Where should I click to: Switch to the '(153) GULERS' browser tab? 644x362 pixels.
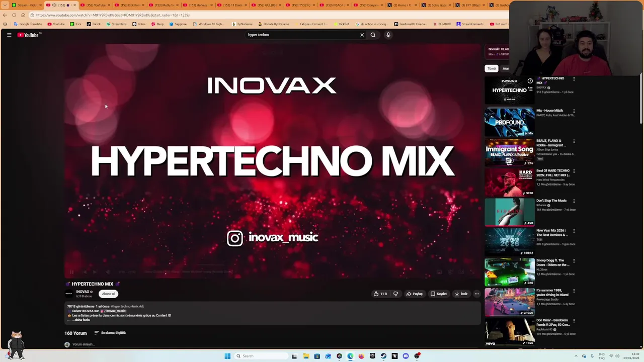pos(266,5)
